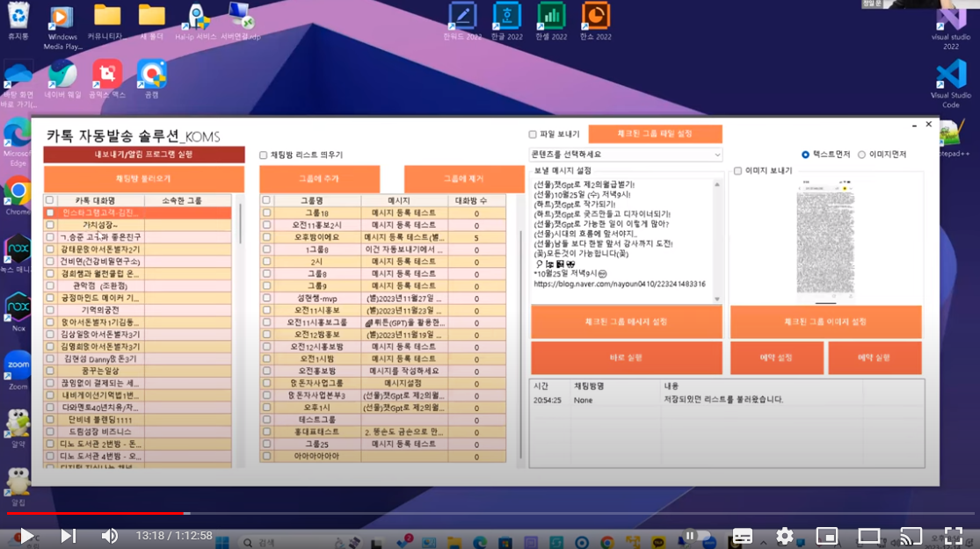Check the 그룹18 row checkbox
This screenshot has width=980, height=549.
(267, 213)
